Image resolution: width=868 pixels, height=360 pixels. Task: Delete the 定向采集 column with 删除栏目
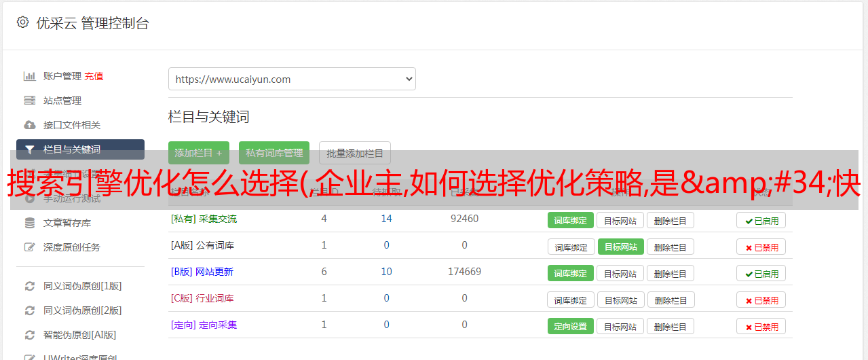pos(670,326)
